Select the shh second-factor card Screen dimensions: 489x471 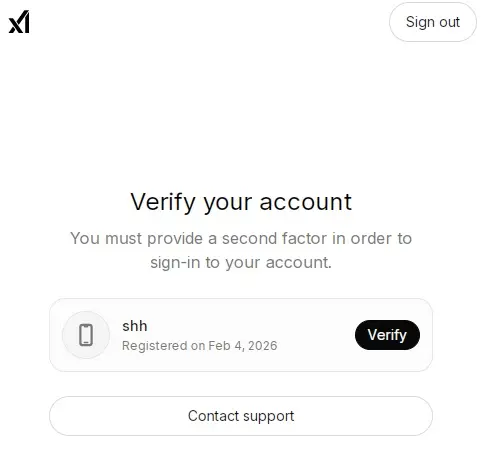click(241, 335)
